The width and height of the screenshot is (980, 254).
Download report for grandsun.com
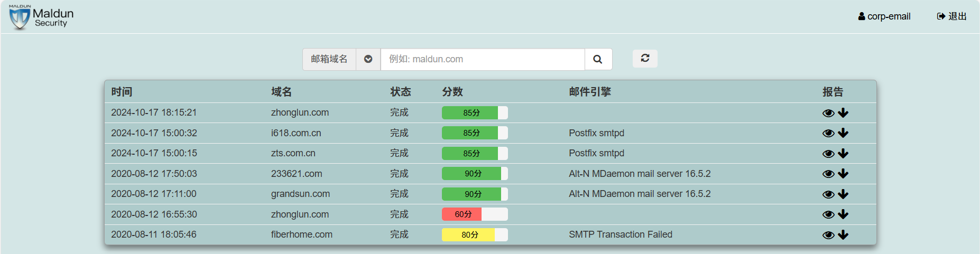coord(843,194)
